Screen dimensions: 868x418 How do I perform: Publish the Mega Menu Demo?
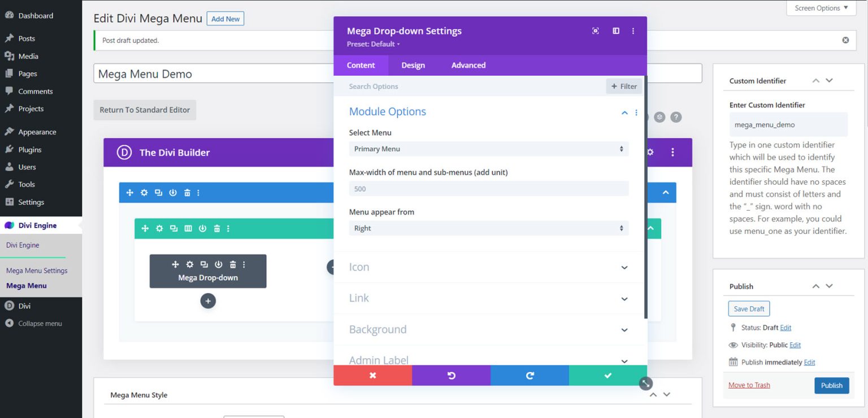[x=831, y=385]
